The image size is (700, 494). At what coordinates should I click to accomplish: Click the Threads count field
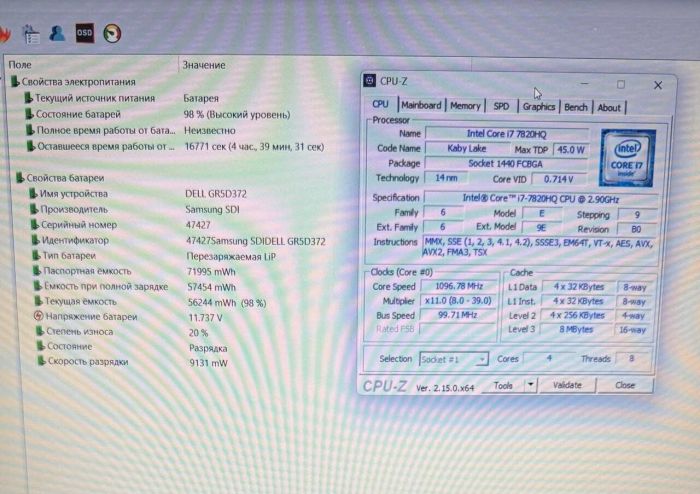pos(631,358)
